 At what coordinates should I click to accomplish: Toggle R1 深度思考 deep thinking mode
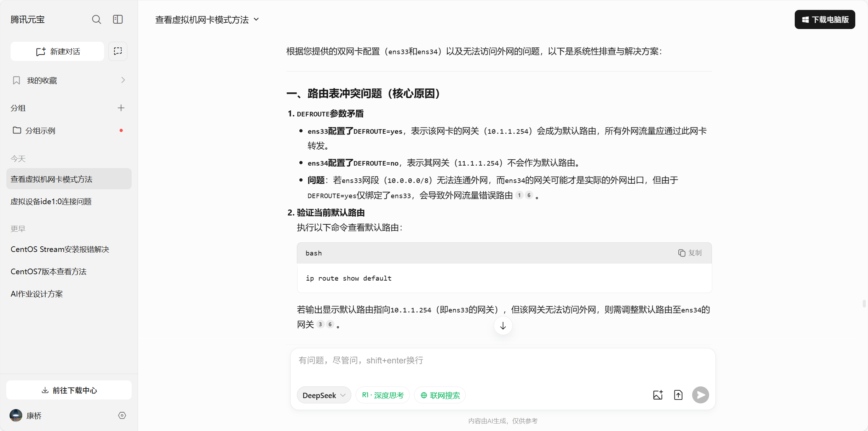tap(383, 395)
